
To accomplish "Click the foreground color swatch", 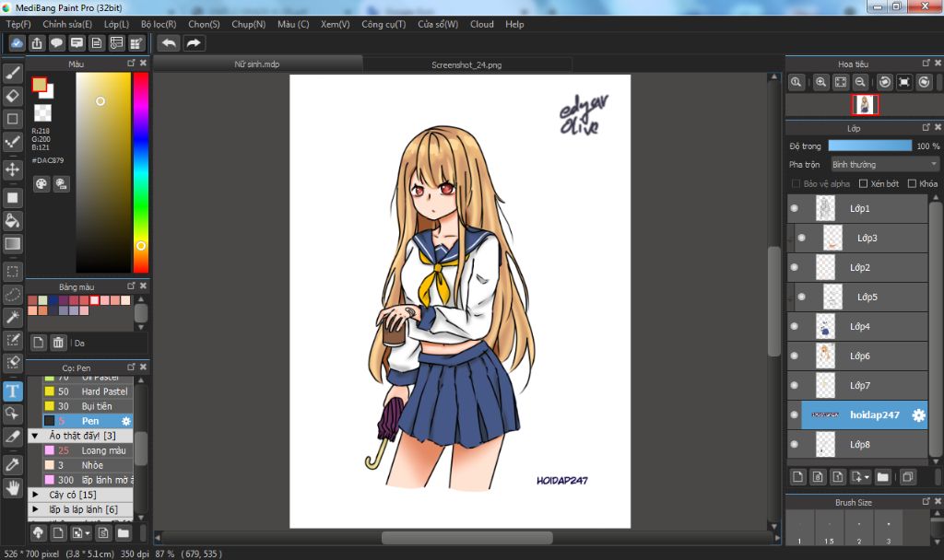I will point(39,84).
